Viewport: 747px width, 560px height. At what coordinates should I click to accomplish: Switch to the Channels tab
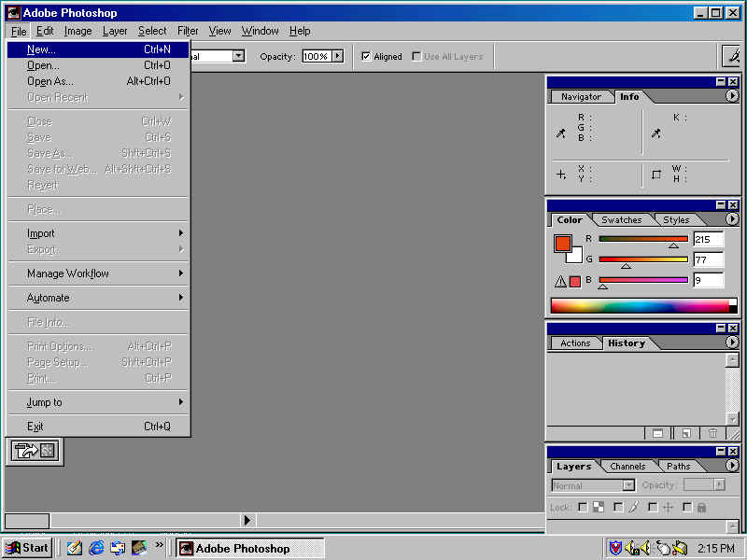tap(627, 466)
